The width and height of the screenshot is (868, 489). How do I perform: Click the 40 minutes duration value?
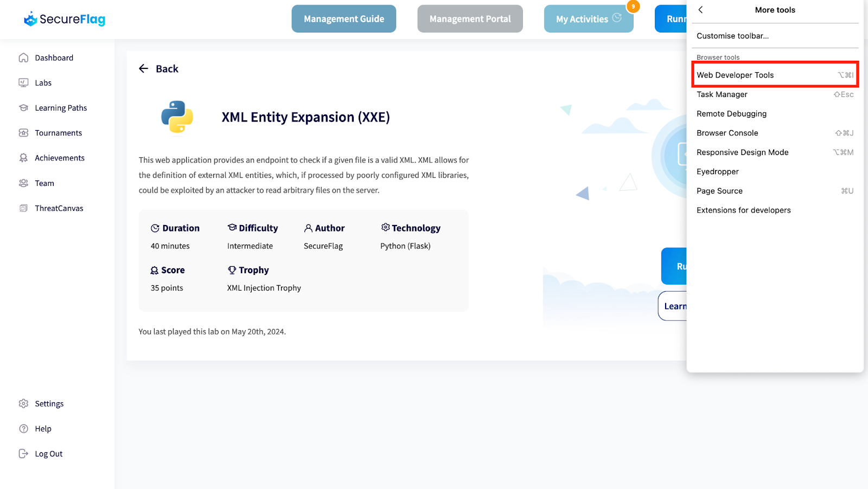coord(170,246)
